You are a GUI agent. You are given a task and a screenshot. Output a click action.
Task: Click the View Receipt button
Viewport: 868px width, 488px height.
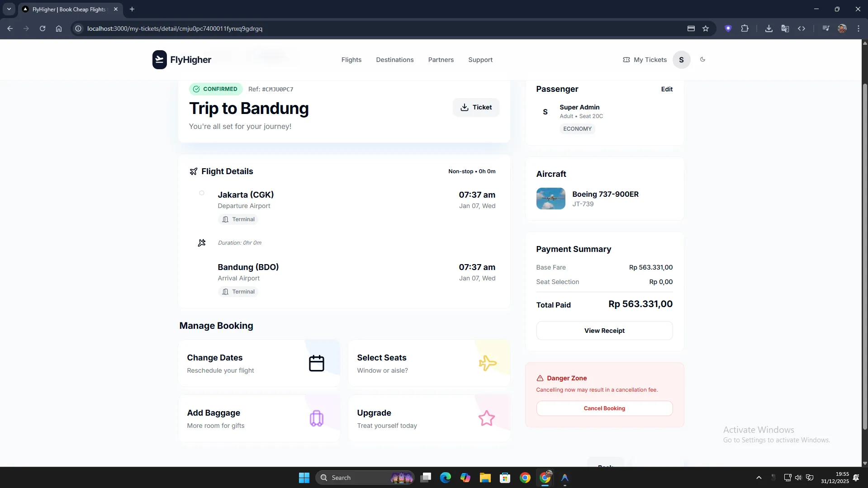tap(604, 331)
